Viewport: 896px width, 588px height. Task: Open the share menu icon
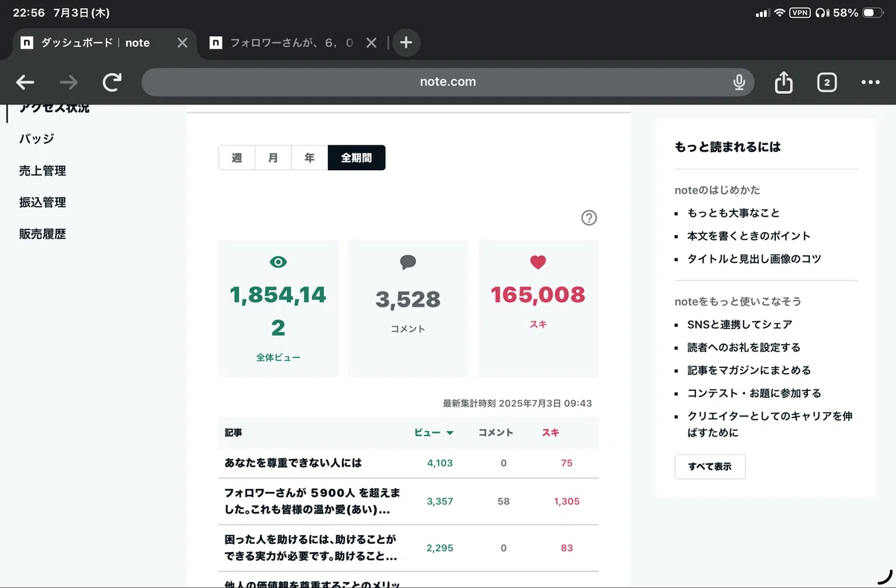(x=783, y=82)
